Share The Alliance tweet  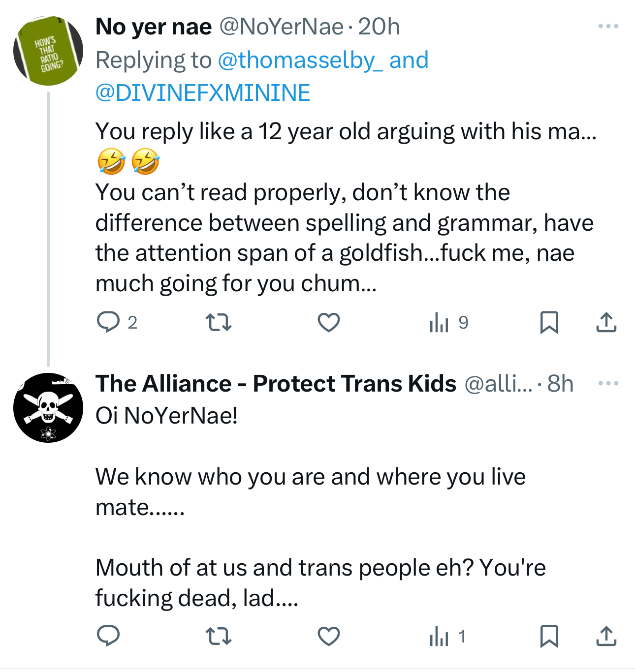coord(606,636)
